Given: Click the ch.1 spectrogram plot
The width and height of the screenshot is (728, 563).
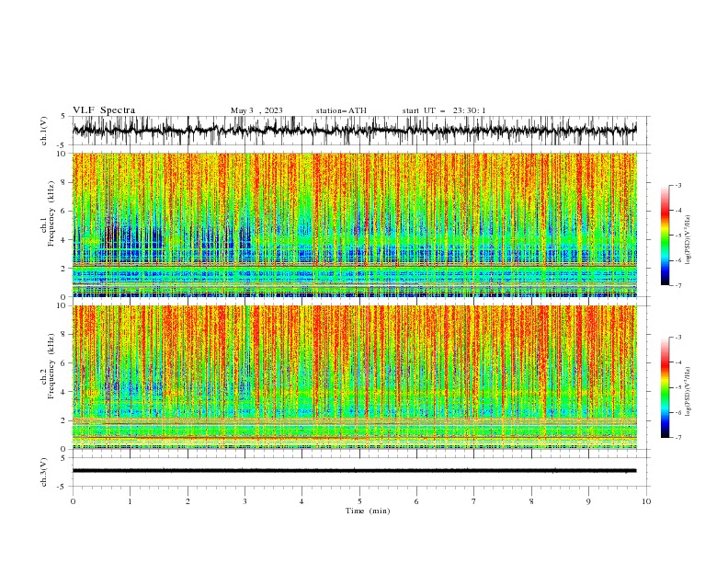Looking at the screenshot, I should tap(354, 224).
